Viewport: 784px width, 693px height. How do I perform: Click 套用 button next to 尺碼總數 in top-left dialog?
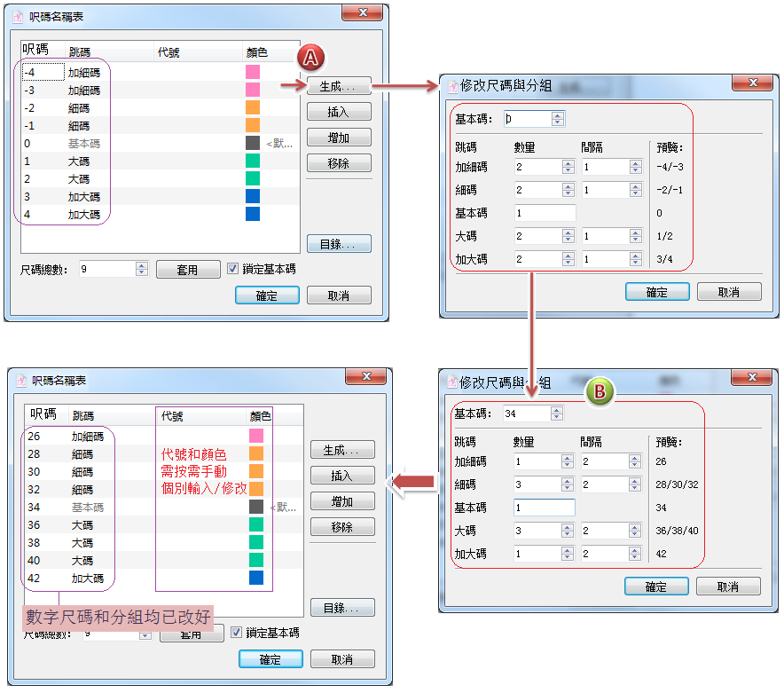[x=187, y=270]
